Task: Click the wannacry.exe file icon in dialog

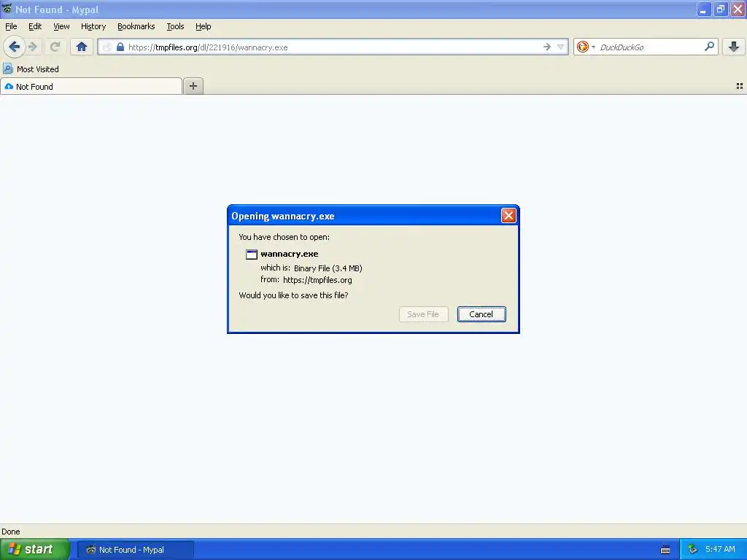Action: (251, 254)
